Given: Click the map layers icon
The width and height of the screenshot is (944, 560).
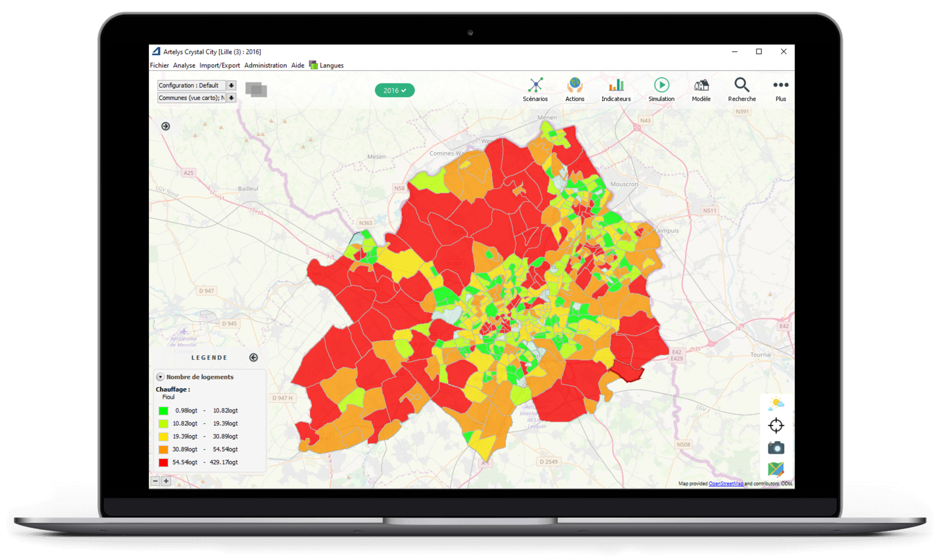Looking at the screenshot, I should [776, 469].
